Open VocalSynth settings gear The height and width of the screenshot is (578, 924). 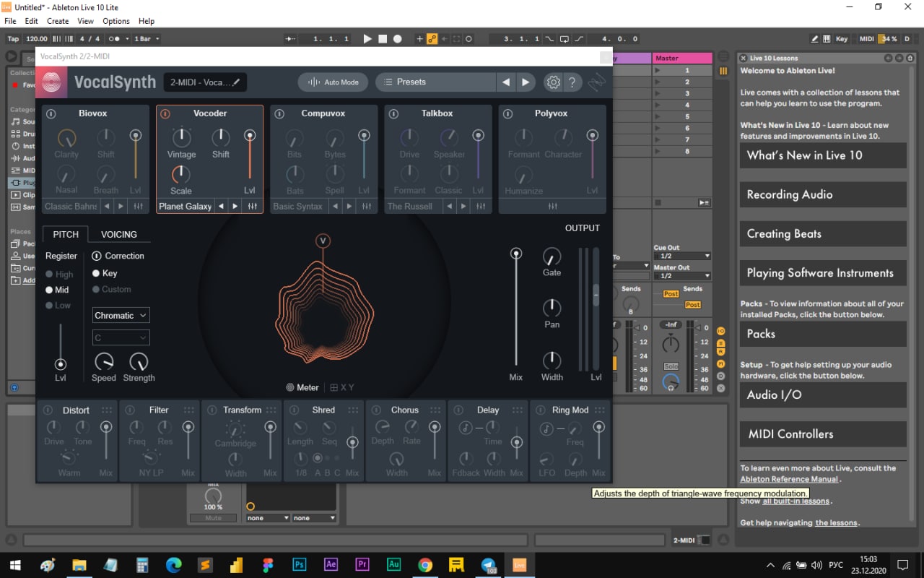[553, 82]
